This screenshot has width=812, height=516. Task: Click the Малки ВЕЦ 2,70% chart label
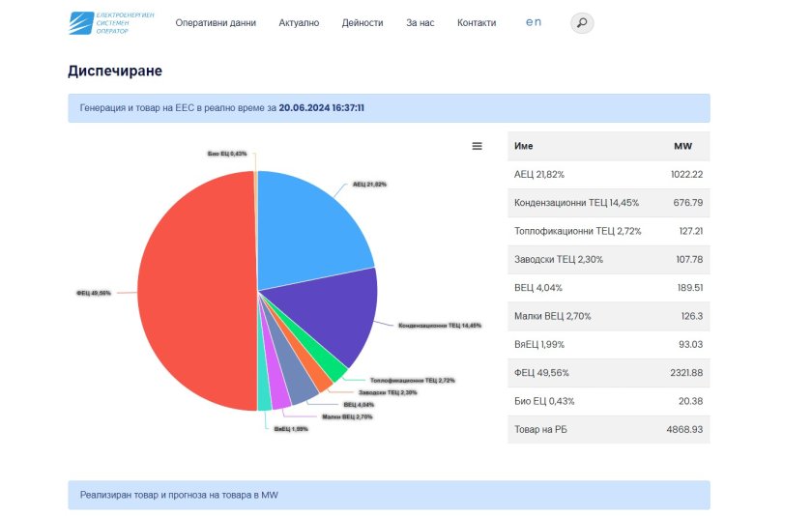click(347, 416)
